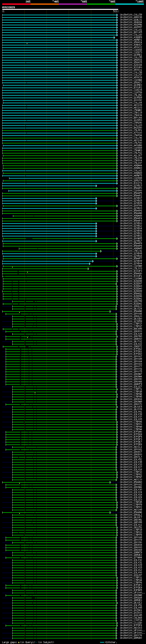Image resolution: width=146 pixels, height=644 pixels.
Task: Click the cyan ~100% identity legend bar
Action: (x=130, y=4)
